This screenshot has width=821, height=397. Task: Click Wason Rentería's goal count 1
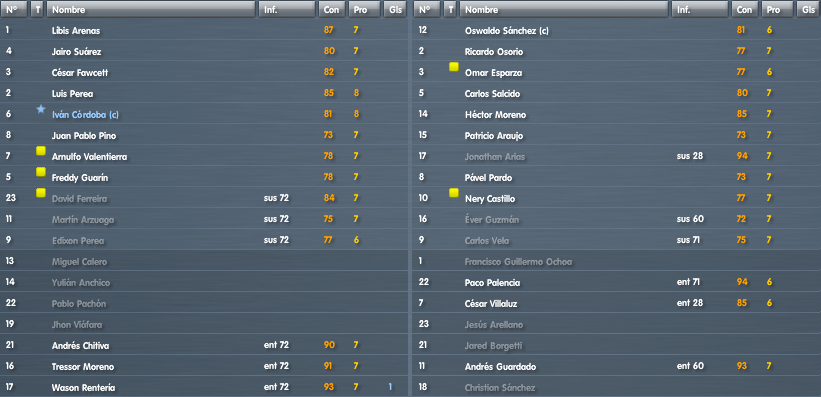390,387
